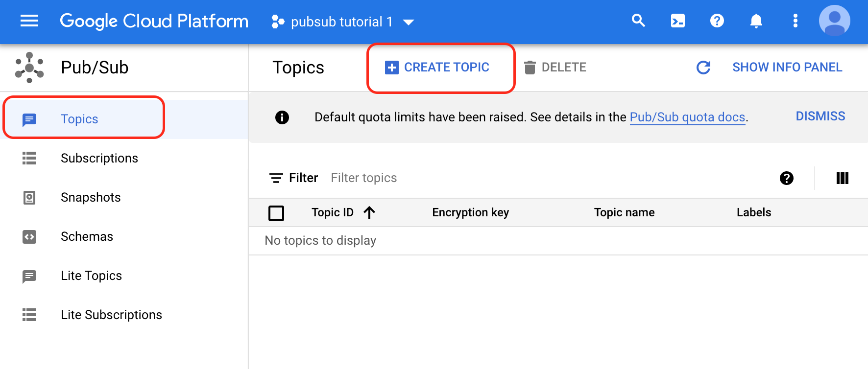868x369 pixels.
Task: Click the Encryption key column header
Action: [x=470, y=212]
